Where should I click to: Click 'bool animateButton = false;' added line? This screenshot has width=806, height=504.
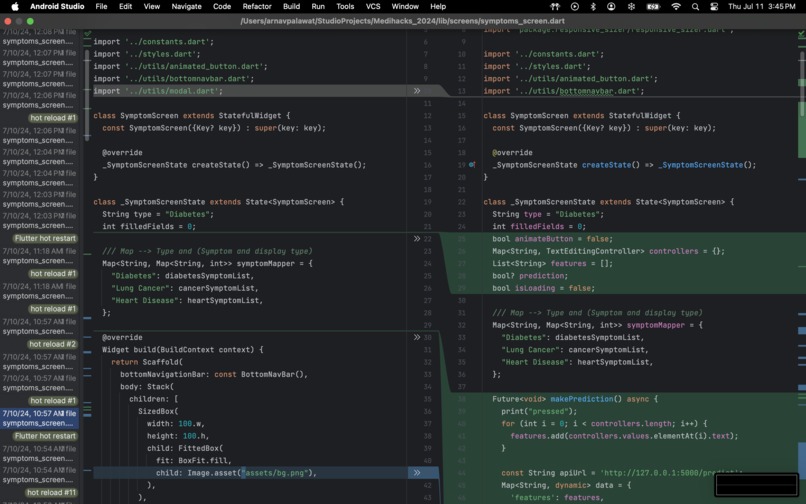pyautogui.click(x=551, y=239)
